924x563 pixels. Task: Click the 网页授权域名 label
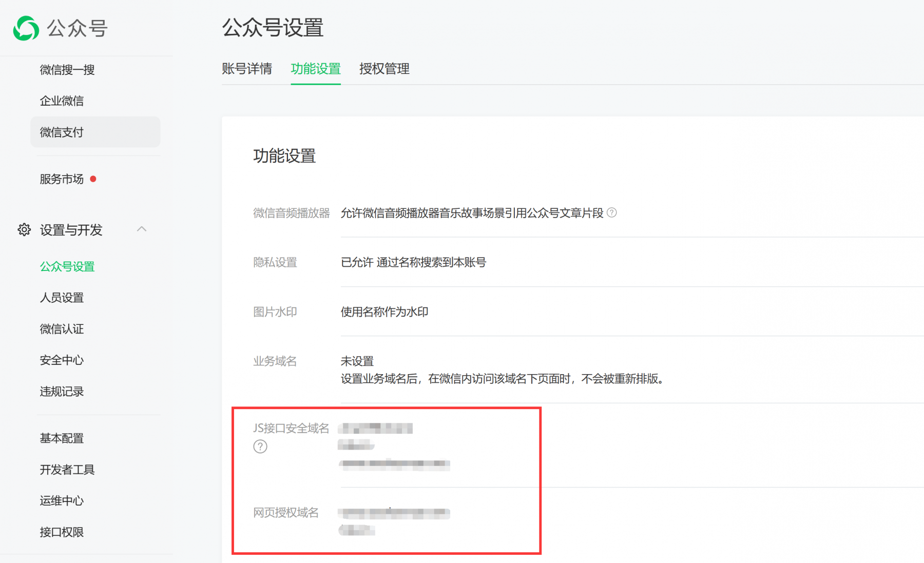pos(286,513)
